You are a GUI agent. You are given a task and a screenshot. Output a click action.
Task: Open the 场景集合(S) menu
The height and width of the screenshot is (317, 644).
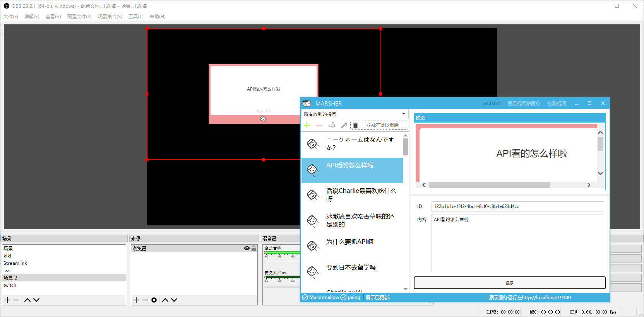tap(110, 17)
